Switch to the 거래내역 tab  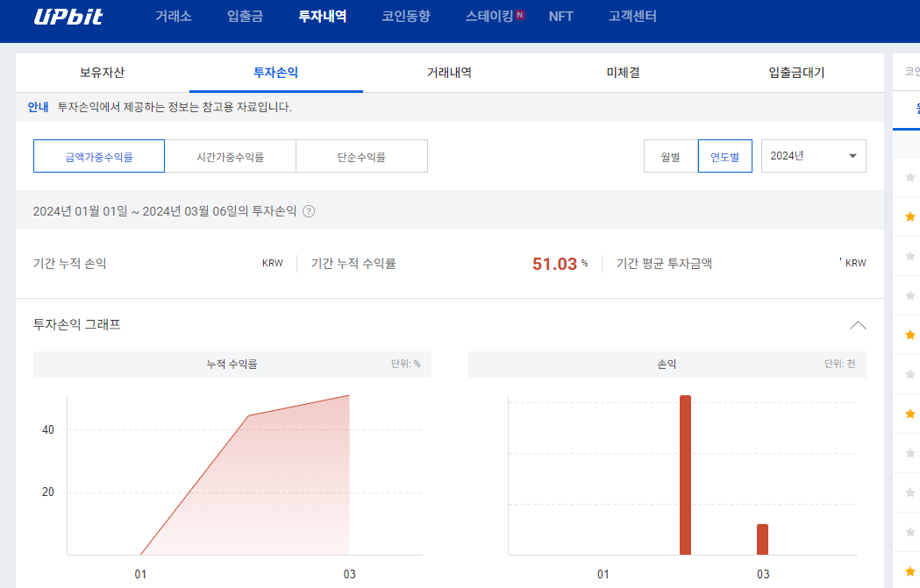(x=449, y=73)
